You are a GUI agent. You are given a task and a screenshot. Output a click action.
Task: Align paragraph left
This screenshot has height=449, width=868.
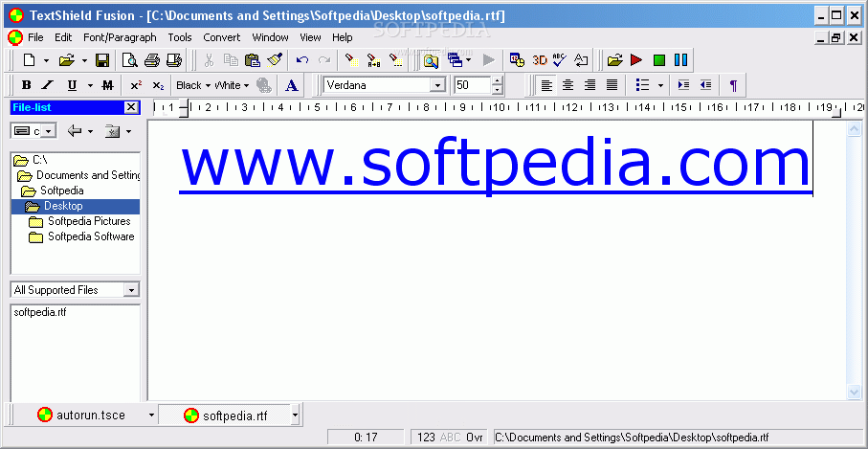547,85
